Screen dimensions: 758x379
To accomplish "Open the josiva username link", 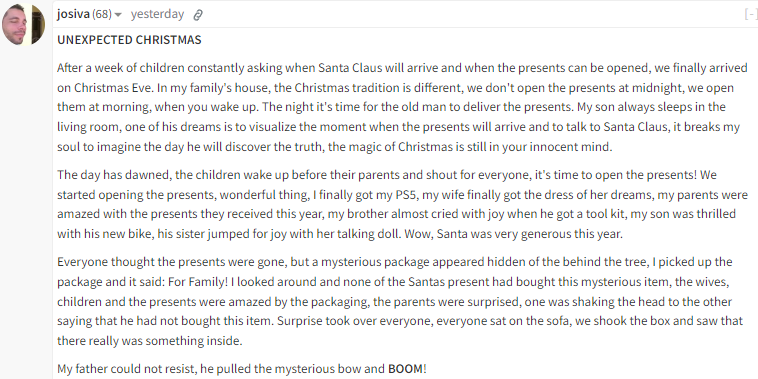I will tap(73, 15).
